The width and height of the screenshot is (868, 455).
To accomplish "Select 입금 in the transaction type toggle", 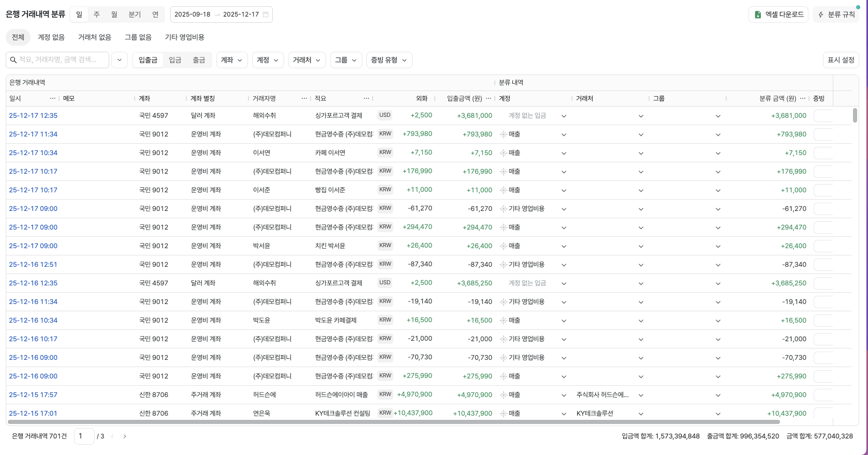I will click(x=175, y=60).
